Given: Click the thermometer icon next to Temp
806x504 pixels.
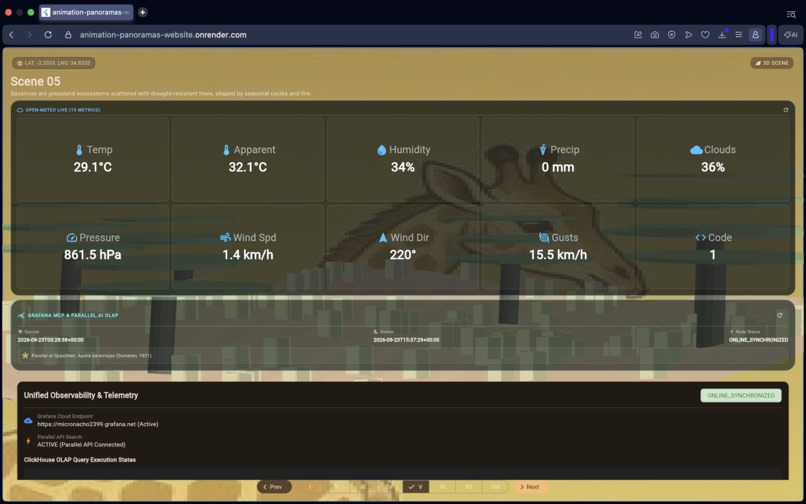Looking at the screenshot, I should pyautogui.click(x=79, y=150).
